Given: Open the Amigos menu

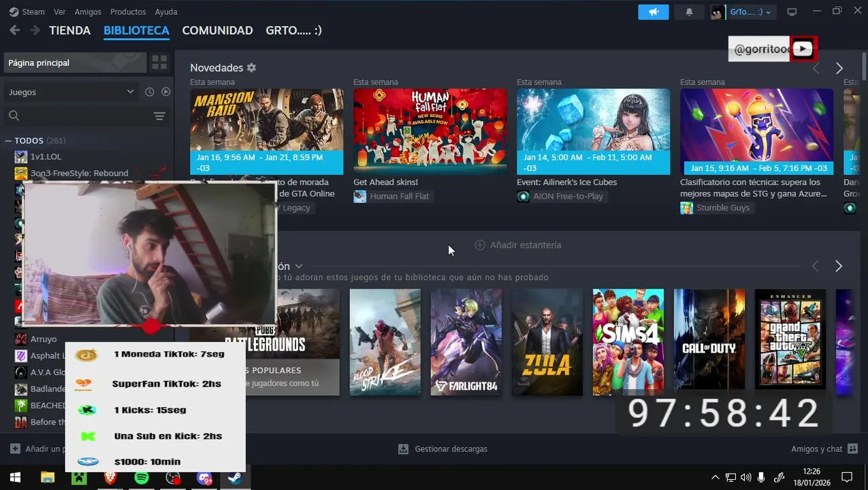Looking at the screenshot, I should click(88, 12).
